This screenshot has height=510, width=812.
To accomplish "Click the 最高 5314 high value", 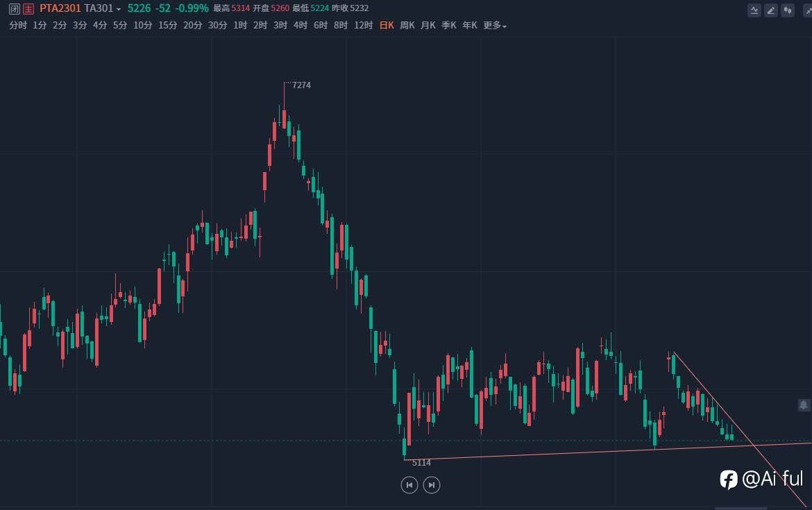I will (x=232, y=8).
